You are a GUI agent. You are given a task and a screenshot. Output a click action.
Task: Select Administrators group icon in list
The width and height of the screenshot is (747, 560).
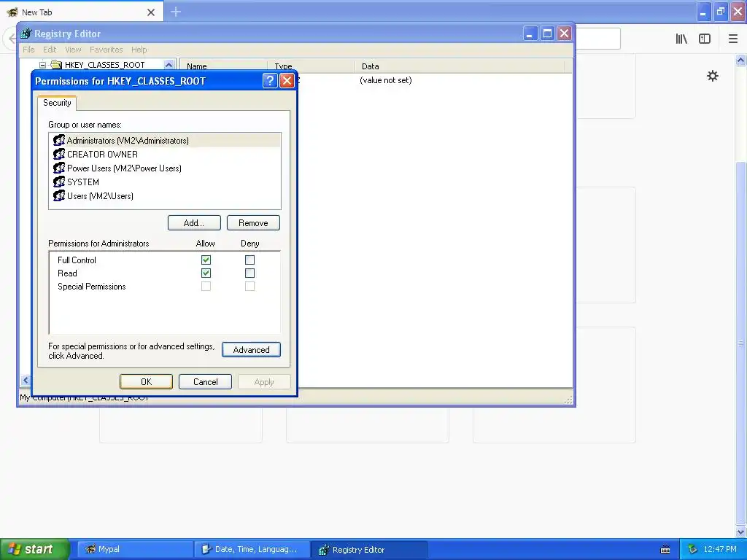(59, 141)
